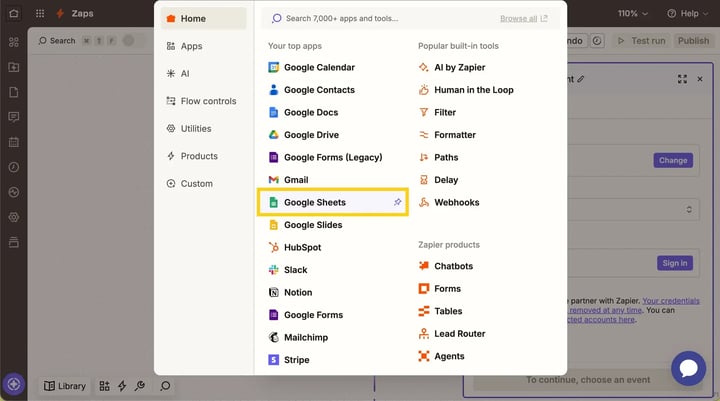
Task: Open version history clock icon
Action: [x=596, y=41]
